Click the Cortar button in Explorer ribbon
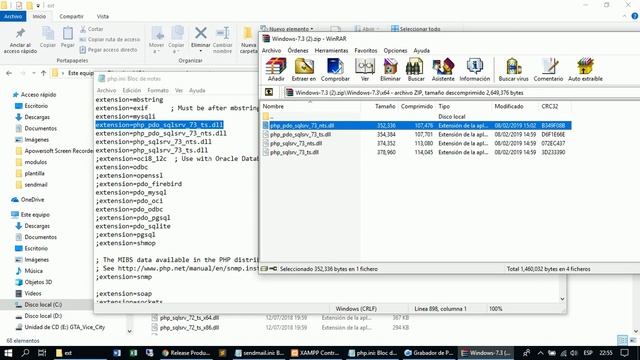Screen dimensions: 640x360 pyautogui.click(x=92, y=29)
